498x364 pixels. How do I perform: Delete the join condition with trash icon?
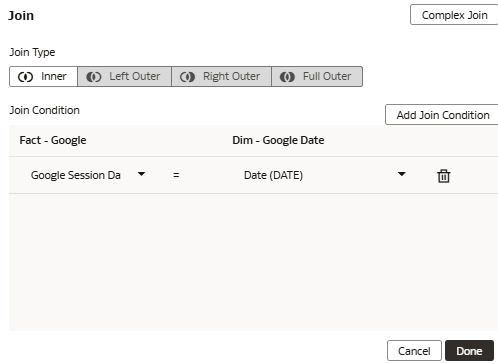443,176
